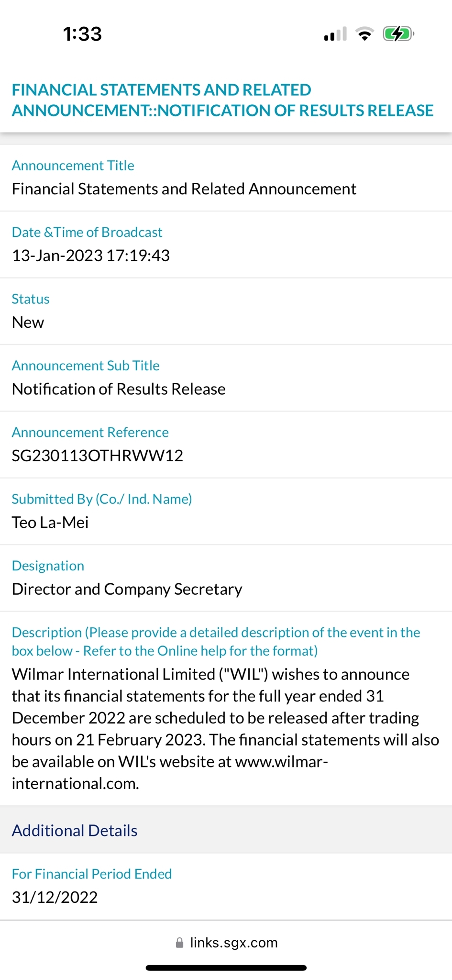Tap the Announcement Title label
The image size is (452, 980).
tap(73, 166)
